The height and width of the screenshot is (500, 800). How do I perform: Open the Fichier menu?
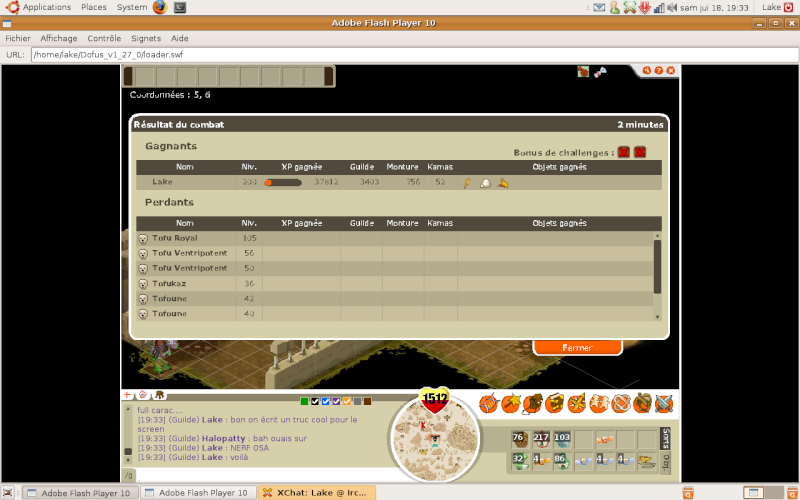18,38
